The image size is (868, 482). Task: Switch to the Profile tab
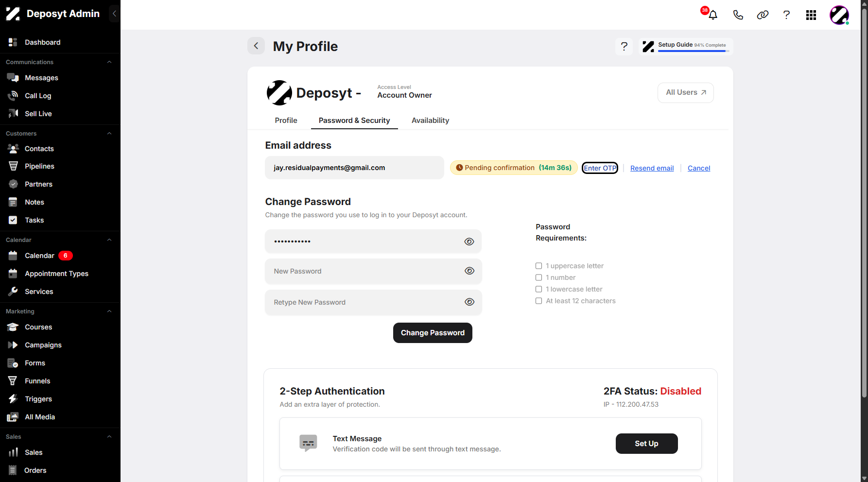pos(286,120)
